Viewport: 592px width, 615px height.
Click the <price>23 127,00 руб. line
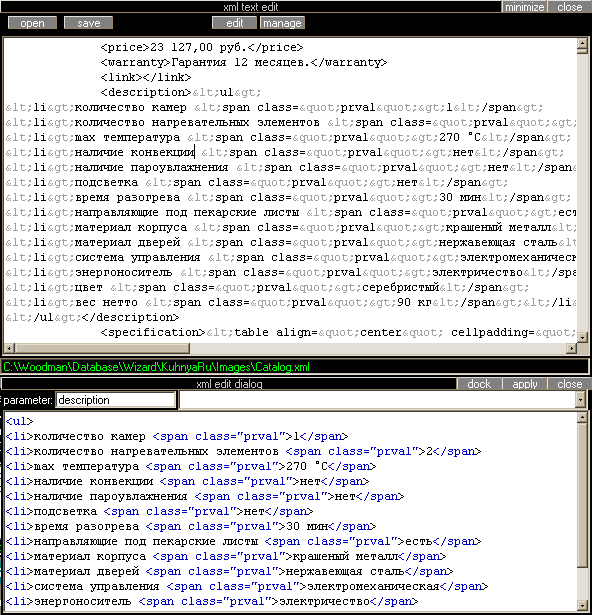coord(202,47)
